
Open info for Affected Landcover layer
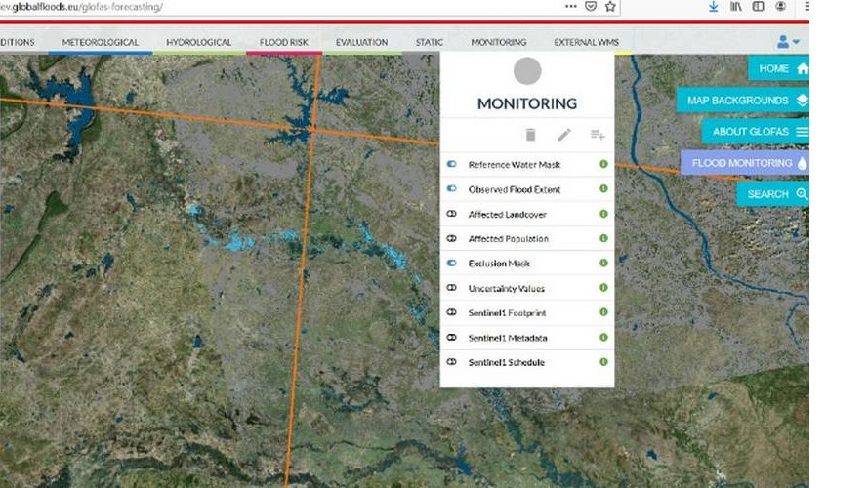(603, 214)
